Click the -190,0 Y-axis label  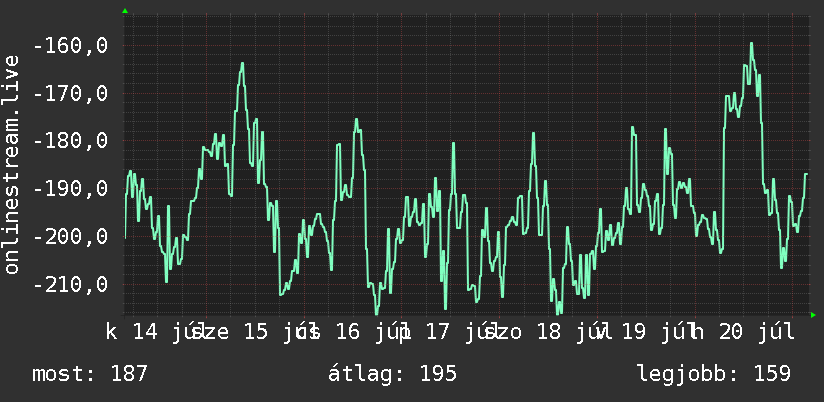[70, 189]
